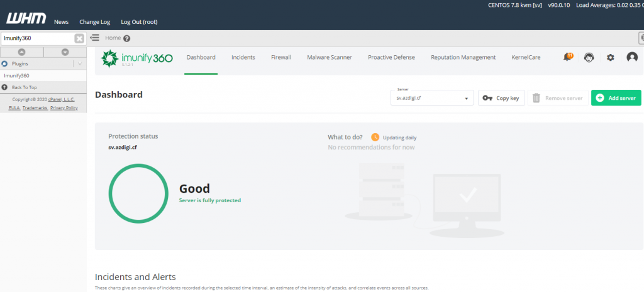This screenshot has height=292, width=644.
Task: Focus the Imunify360 search field
Action: (x=38, y=38)
